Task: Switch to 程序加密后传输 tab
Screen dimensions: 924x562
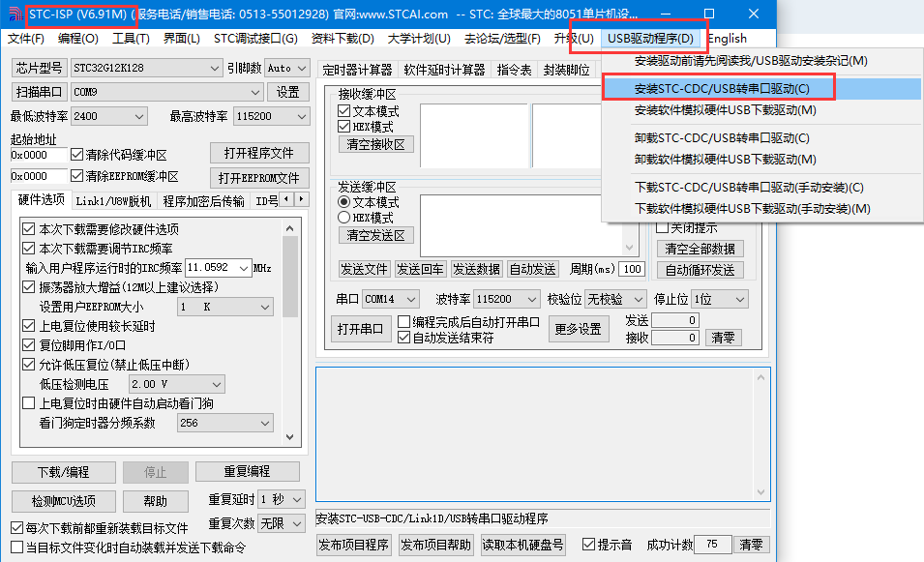Action: tap(203, 201)
